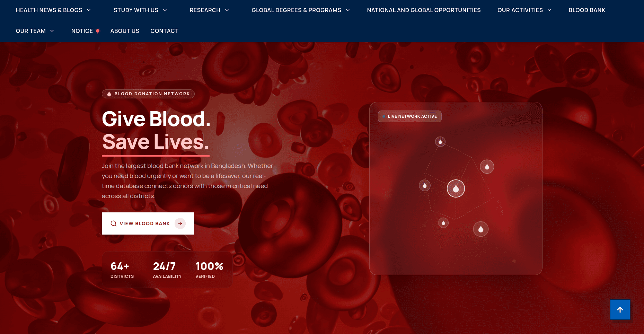Viewport: 644px width, 334px height.
Task: Click the status dot in Live Network Active badge
Action: pos(384,116)
